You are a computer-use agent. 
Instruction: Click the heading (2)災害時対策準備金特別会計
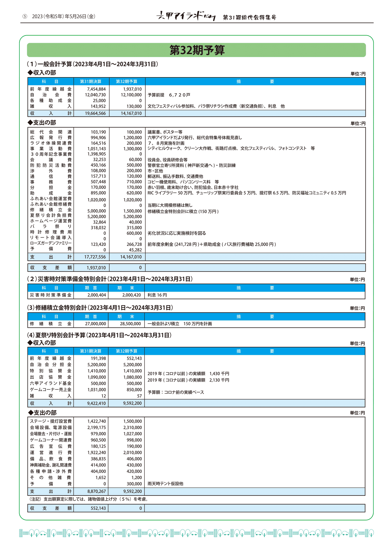point(110,279)
